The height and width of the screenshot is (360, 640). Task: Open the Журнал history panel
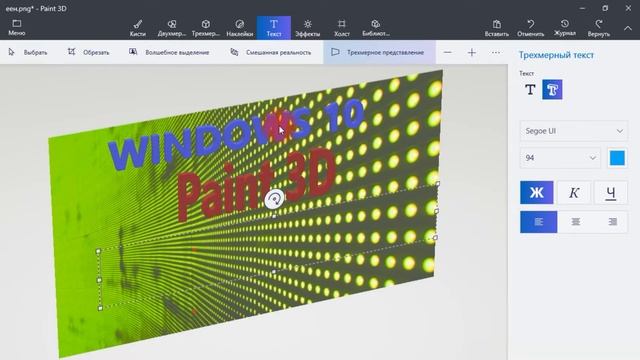(x=565, y=28)
